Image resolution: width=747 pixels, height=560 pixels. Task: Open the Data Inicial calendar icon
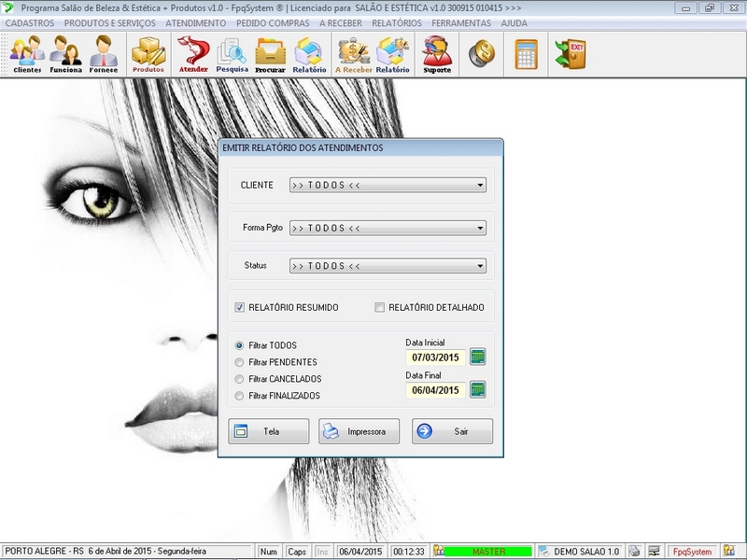point(478,357)
